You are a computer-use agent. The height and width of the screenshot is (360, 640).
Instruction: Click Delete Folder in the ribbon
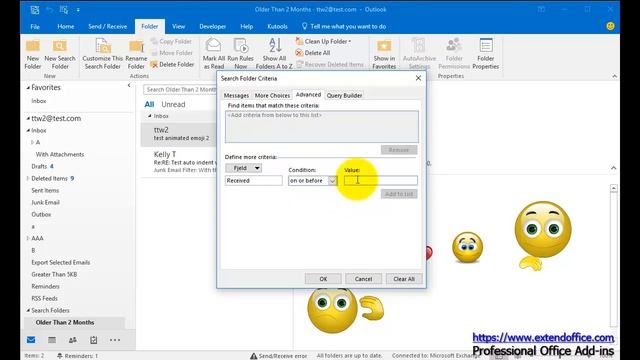[x=172, y=64]
